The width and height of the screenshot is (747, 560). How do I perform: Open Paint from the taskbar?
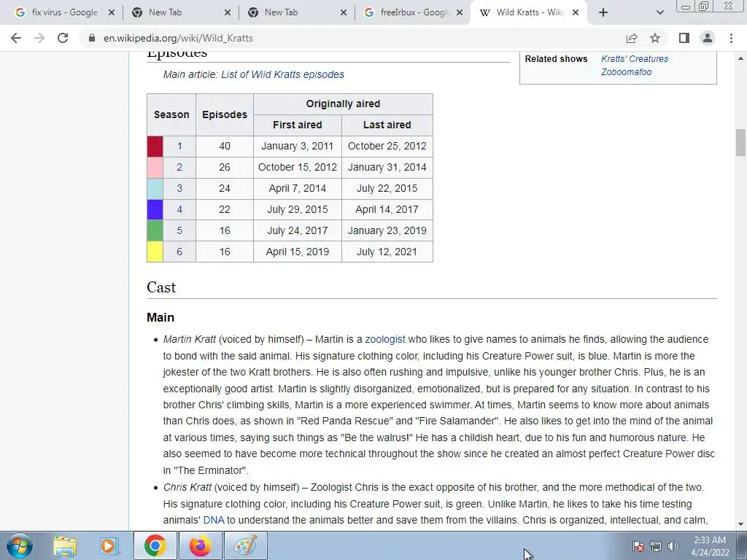point(245,545)
